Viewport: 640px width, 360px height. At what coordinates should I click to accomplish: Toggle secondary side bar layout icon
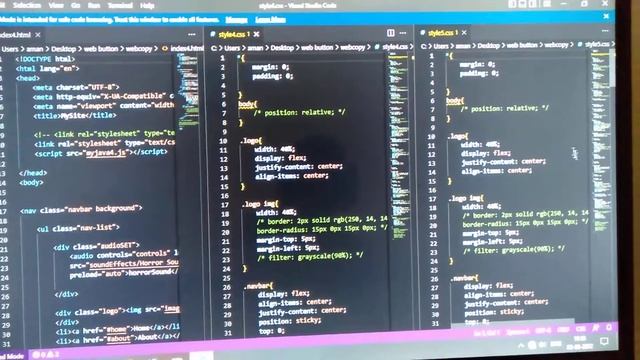coord(533,4)
